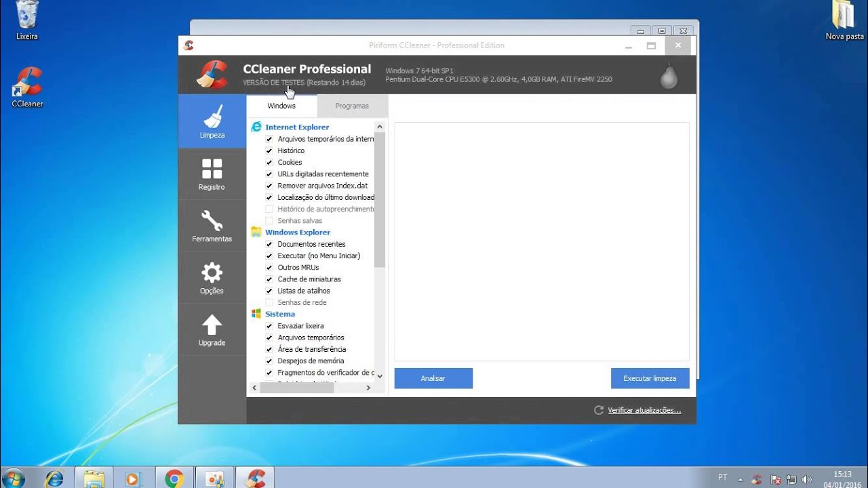Click the list scroll down arrow
The height and width of the screenshot is (488, 868).
tap(380, 375)
